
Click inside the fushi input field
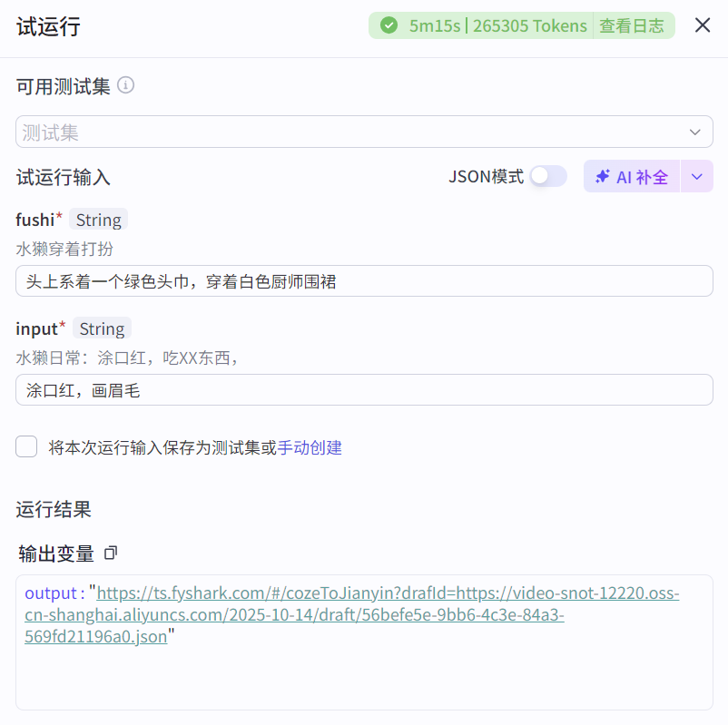(x=363, y=280)
